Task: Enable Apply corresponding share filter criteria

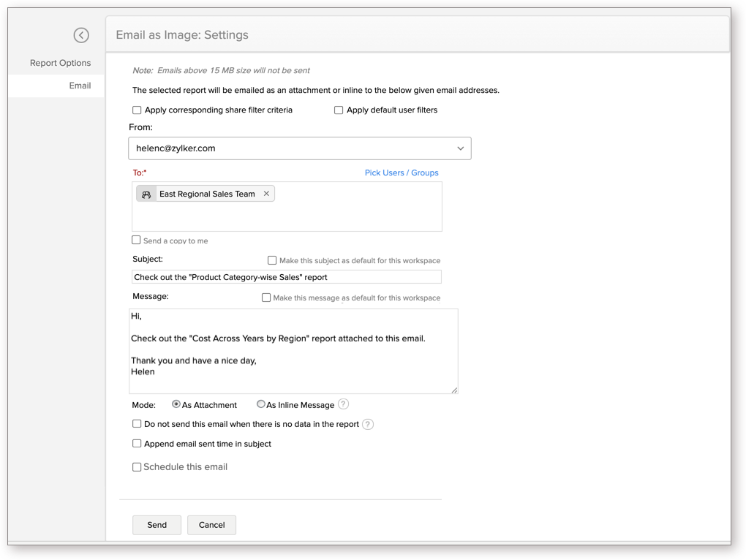Action: [137, 110]
